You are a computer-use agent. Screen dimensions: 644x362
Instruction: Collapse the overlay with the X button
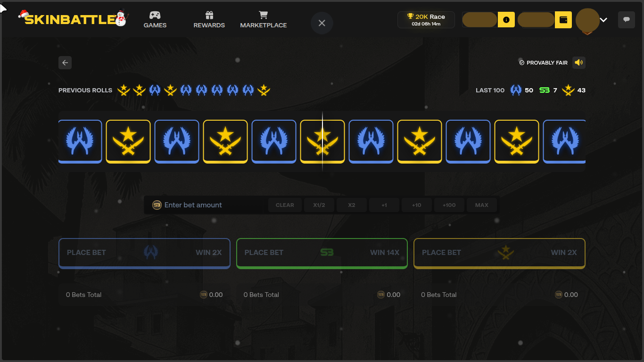click(x=322, y=23)
